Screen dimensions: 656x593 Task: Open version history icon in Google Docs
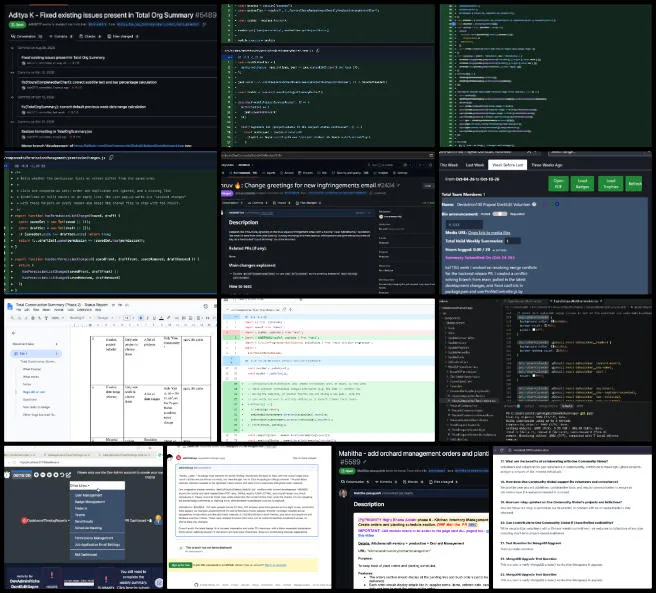click(x=205, y=306)
